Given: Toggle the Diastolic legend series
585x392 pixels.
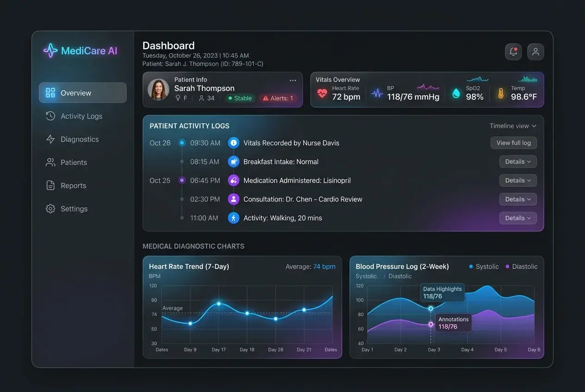Looking at the screenshot, I should coord(522,267).
